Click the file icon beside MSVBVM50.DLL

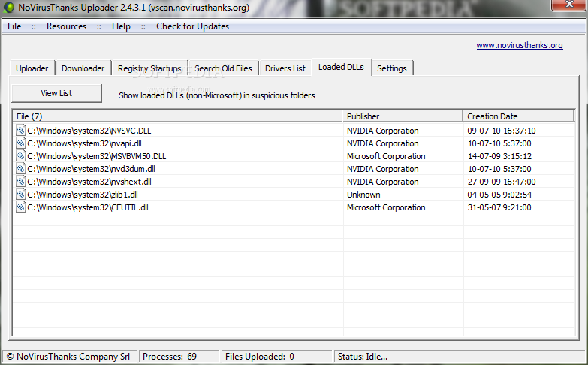(20, 156)
